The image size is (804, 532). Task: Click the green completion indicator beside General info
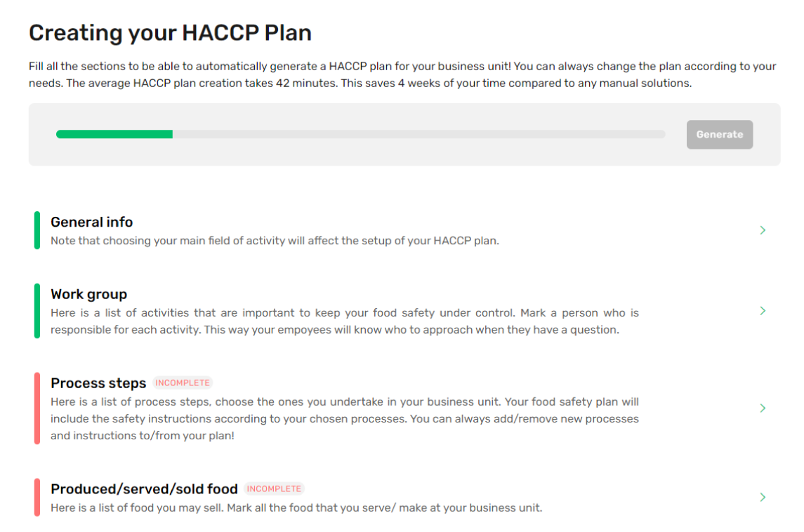(39, 230)
